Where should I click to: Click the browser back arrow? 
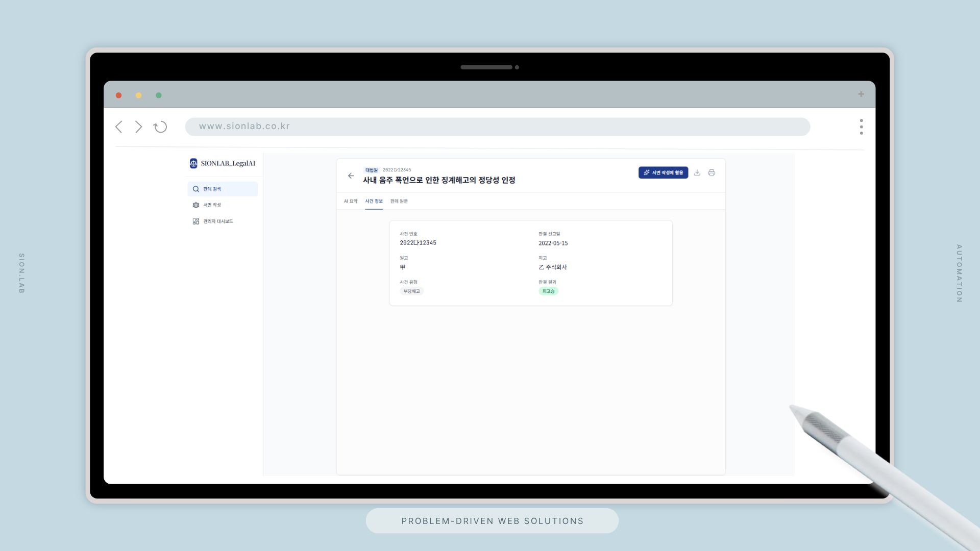(x=119, y=127)
